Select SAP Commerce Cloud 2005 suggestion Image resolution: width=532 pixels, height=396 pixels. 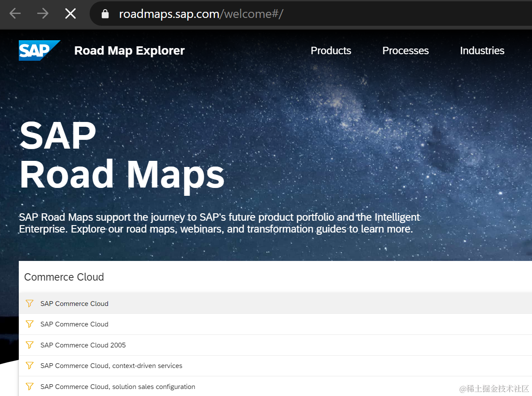(x=275, y=345)
